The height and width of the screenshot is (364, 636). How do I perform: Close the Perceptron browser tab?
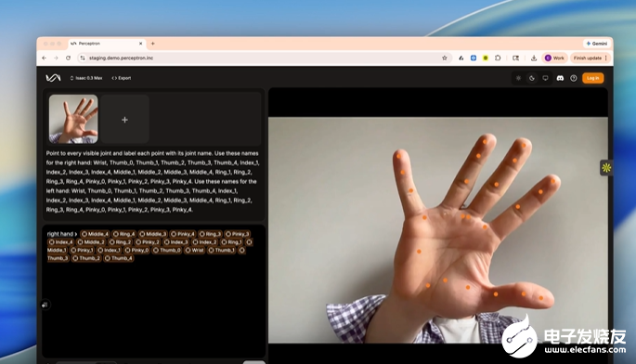click(141, 44)
